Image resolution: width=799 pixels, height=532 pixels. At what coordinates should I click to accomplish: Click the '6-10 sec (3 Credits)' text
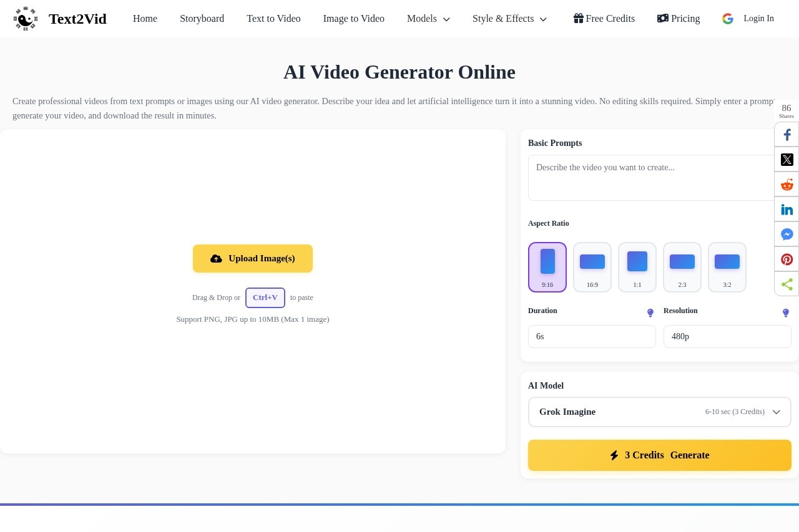(x=735, y=412)
